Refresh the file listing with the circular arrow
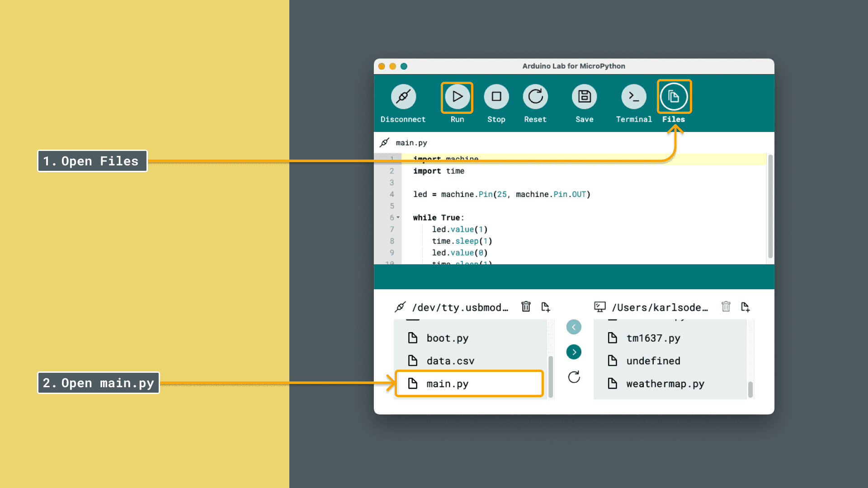This screenshot has width=868, height=488. (x=574, y=377)
